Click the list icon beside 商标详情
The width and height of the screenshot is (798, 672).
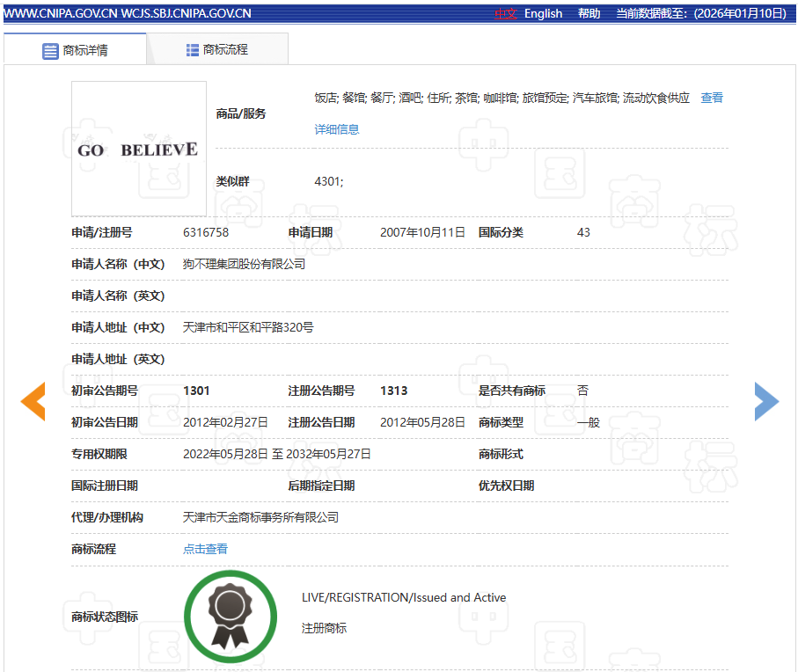point(50,50)
